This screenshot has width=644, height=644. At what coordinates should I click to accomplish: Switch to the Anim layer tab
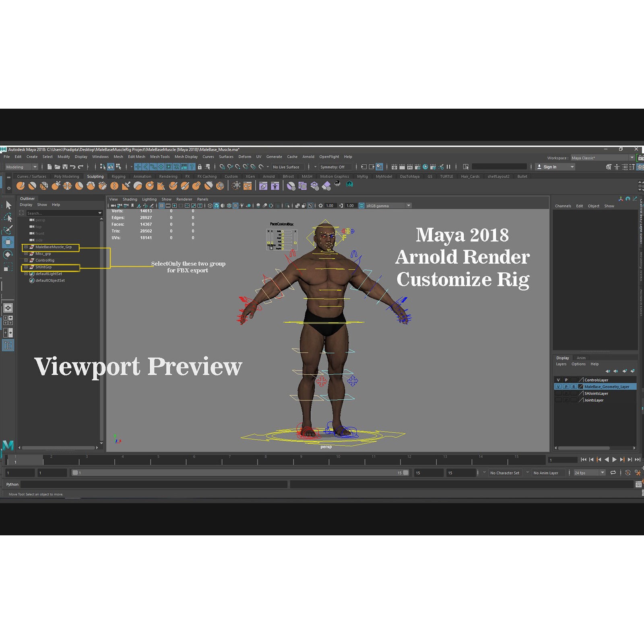click(x=581, y=358)
